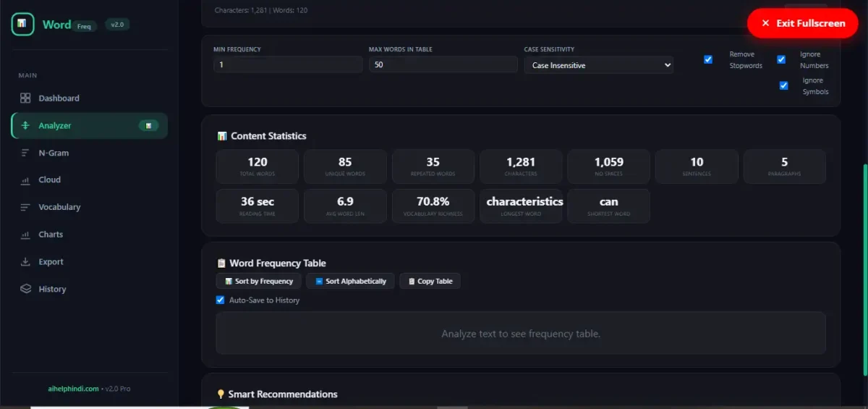Open Dashboard via its grid icon
This screenshot has width=868, height=409.
tap(25, 98)
